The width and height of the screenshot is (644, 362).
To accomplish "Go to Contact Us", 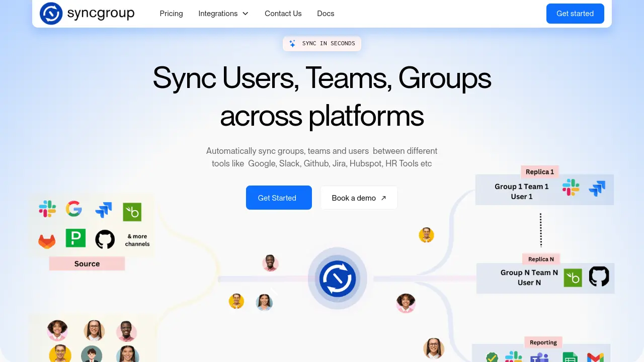I will point(283,14).
